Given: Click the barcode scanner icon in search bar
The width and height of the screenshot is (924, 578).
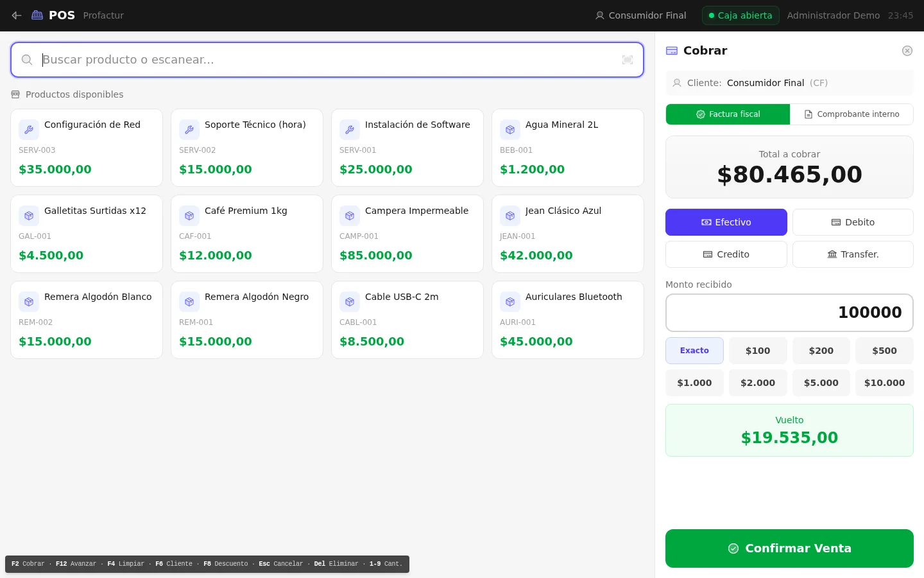Looking at the screenshot, I should (628, 60).
